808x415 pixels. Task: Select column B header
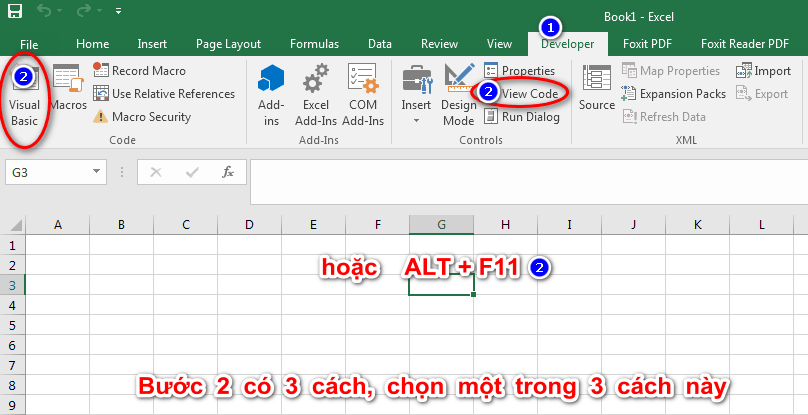click(121, 224)
